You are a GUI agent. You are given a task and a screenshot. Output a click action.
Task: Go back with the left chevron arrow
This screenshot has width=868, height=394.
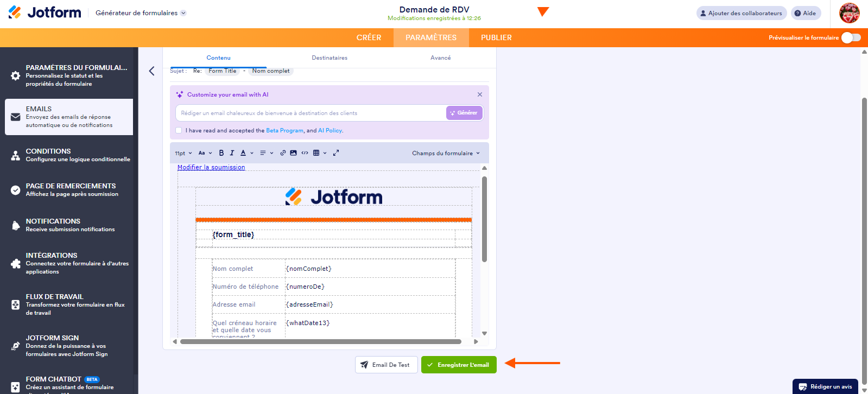[x=151, y=71]
